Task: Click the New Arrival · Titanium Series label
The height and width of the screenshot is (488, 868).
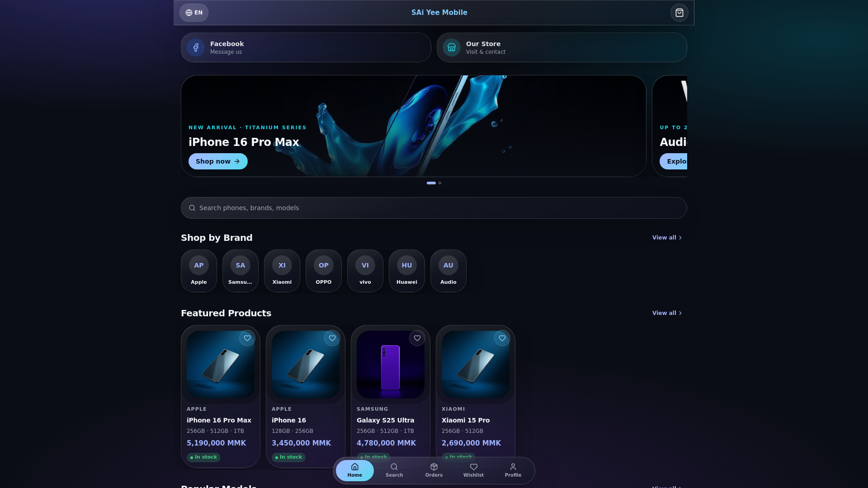Action: (248, 127)
